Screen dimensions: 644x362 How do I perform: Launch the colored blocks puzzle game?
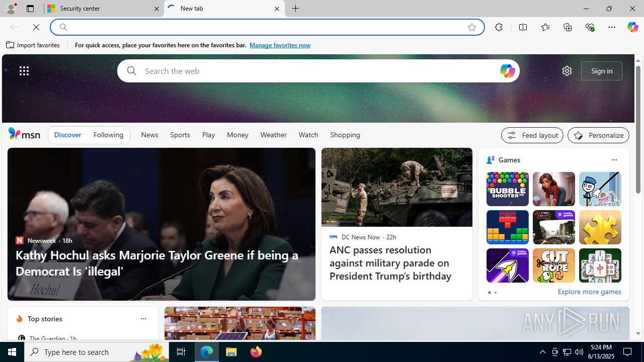(507, 227)
